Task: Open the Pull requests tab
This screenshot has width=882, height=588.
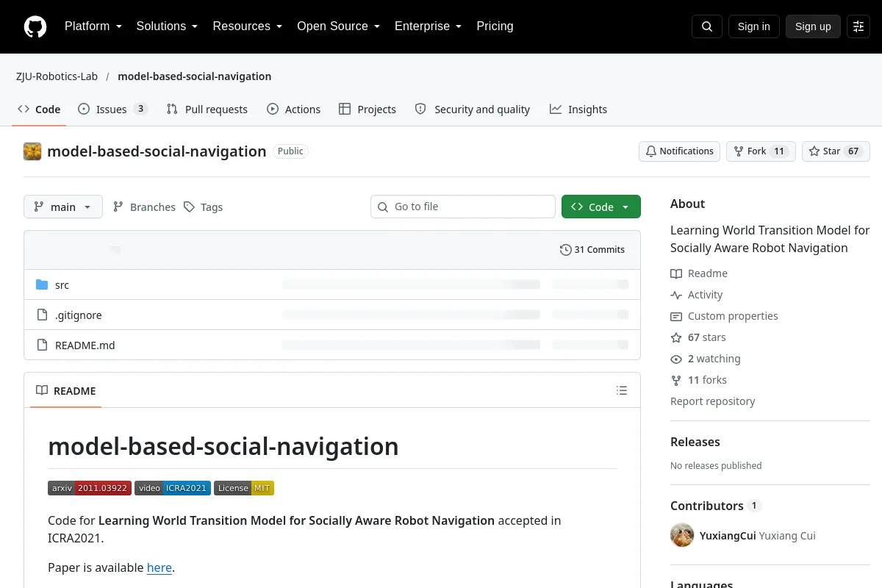Action: point(207,110)
